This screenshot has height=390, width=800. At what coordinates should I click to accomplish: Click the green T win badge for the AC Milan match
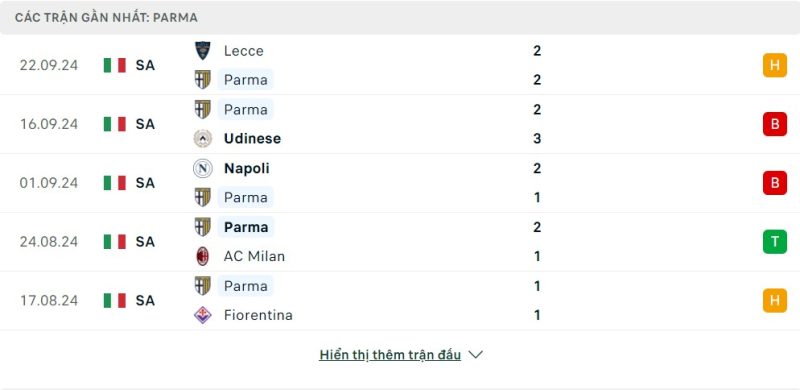click(x=774, y=241)
